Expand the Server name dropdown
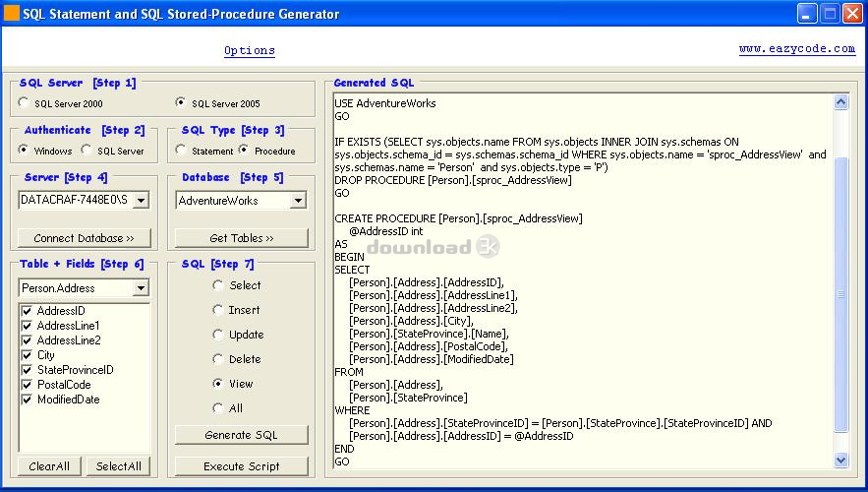The height and width of the screenshot is (492, 868). click(140, 200)
